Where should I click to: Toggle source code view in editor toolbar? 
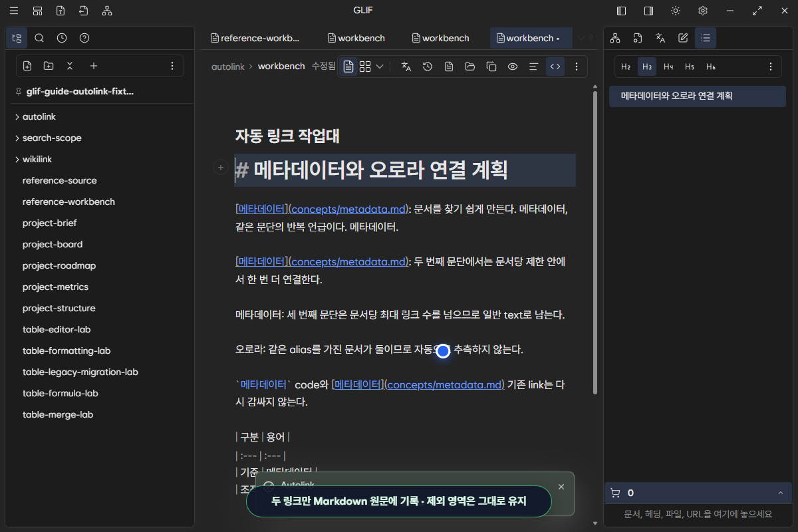click(x=555, y=66)
